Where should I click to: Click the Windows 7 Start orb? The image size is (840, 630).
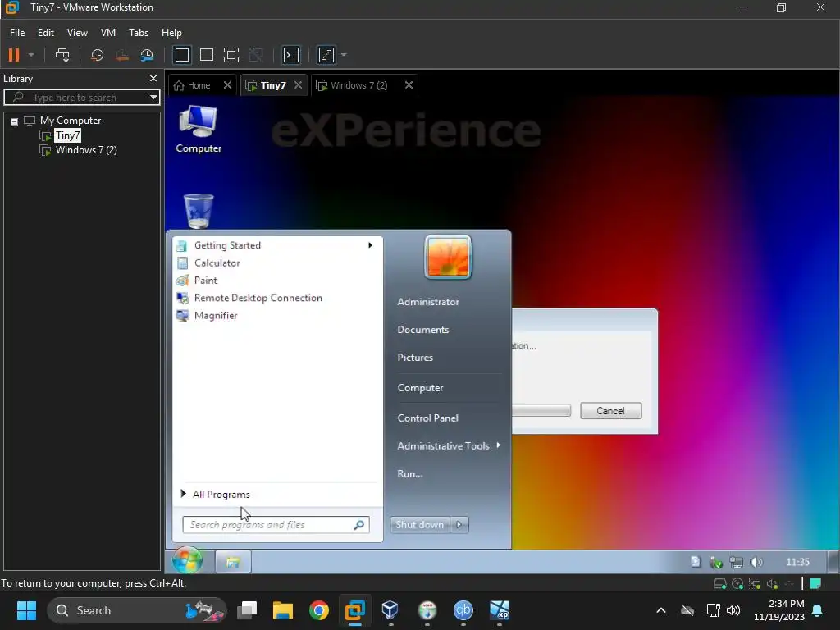pyautogui.click(x=188, y=561)
